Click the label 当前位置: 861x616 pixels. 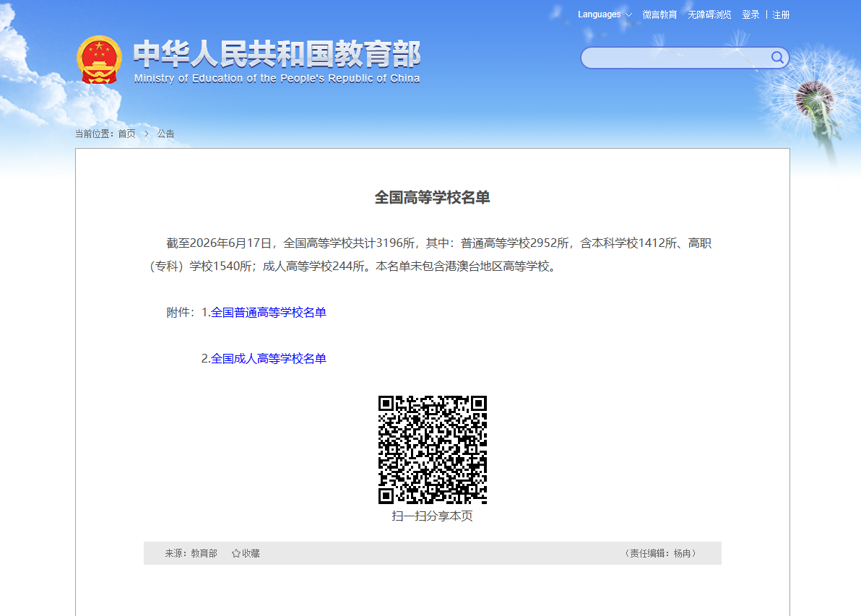pyautogui.click(x=95, y=134)
